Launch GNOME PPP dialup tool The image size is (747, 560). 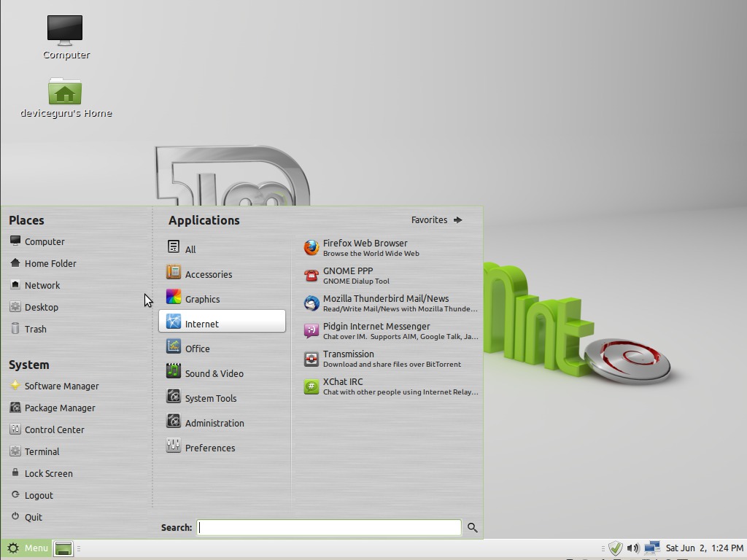[391, 275]
